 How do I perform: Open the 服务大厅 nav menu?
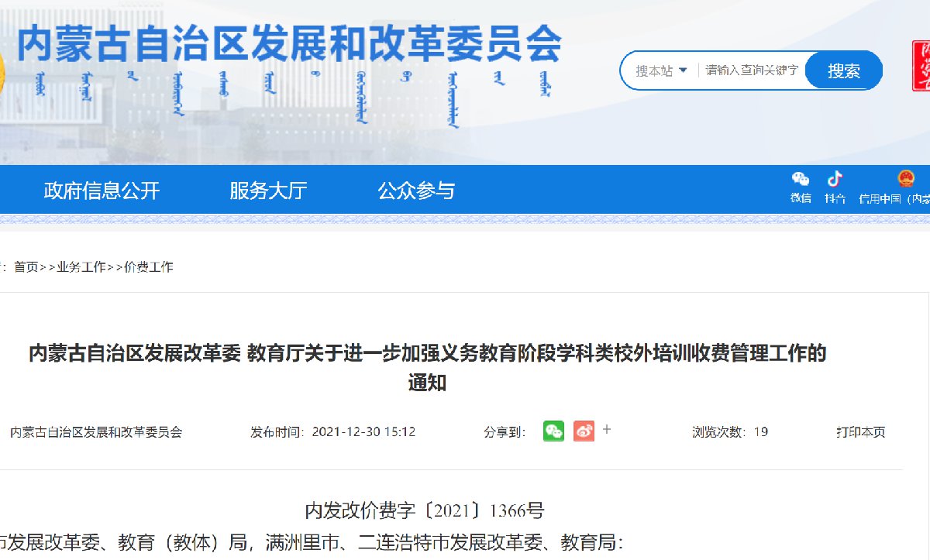tap(268, 191)
